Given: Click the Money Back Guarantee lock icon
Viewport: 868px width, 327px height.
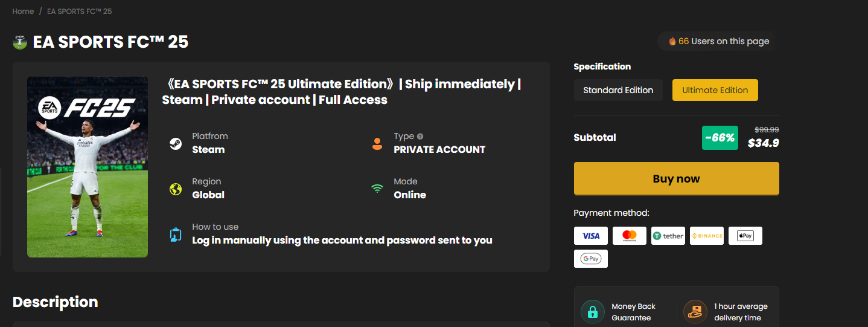Looking at the screenshot, I should (593, 312).
